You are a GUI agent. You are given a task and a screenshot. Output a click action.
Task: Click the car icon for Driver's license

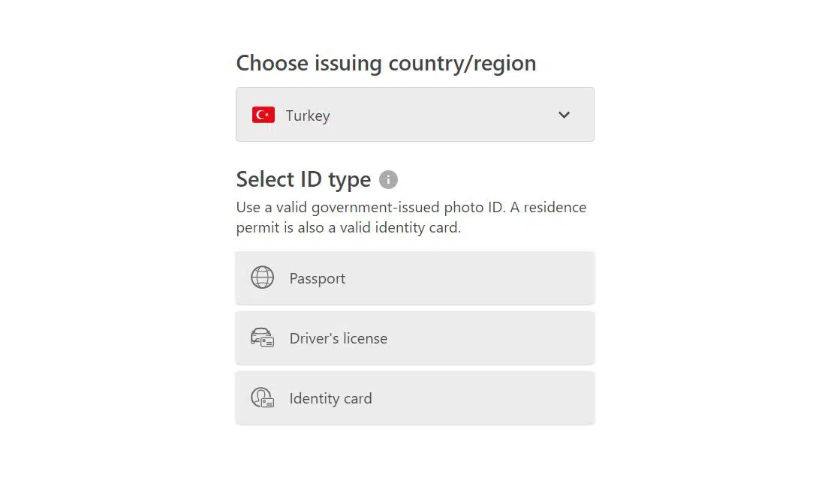click(262, 337)
